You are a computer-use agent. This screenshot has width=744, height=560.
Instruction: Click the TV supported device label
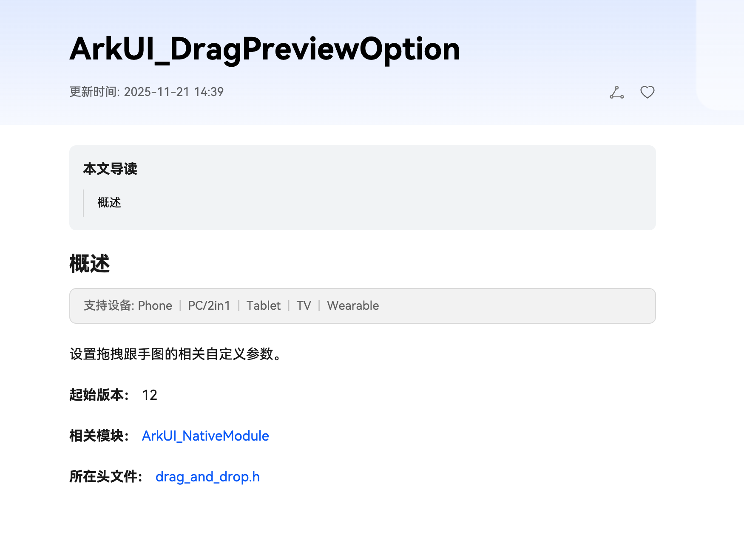pos(304,305)
